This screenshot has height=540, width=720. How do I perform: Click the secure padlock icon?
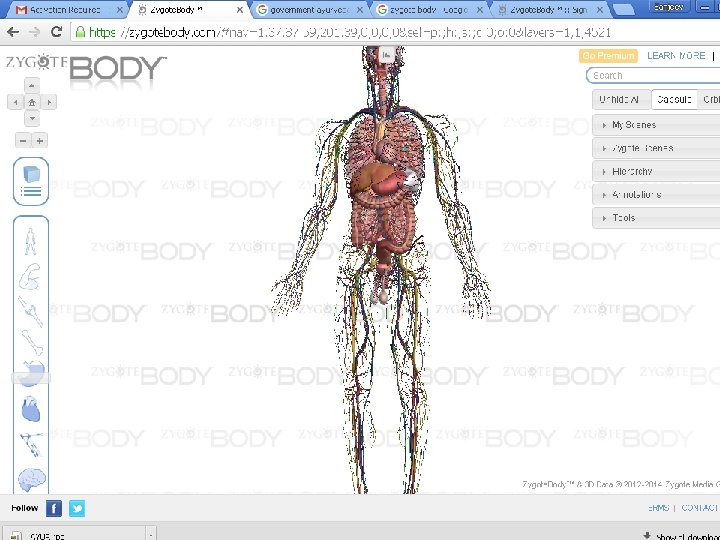(80, 32)
